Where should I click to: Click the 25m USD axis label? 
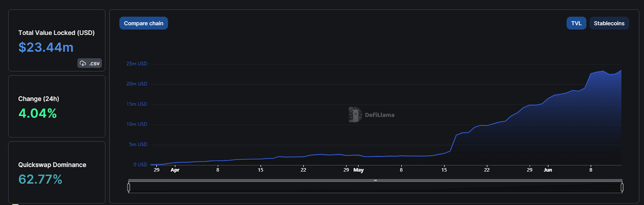point(137,64)
